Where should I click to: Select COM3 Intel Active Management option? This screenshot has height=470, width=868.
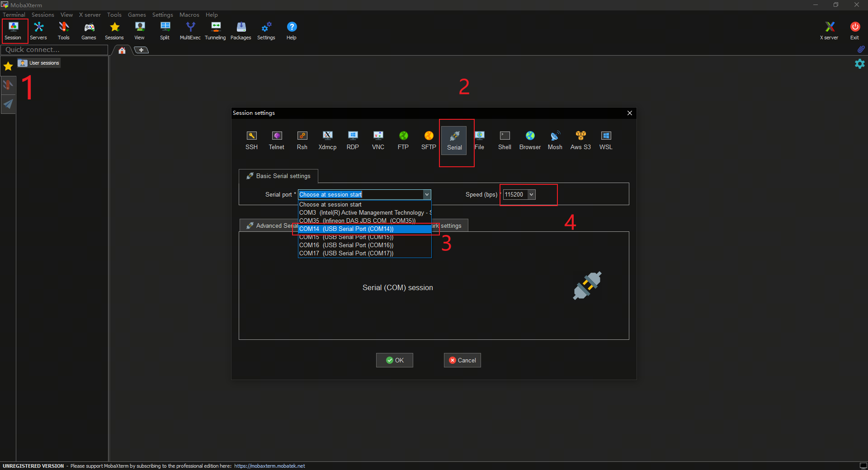(x=365, y=213)
